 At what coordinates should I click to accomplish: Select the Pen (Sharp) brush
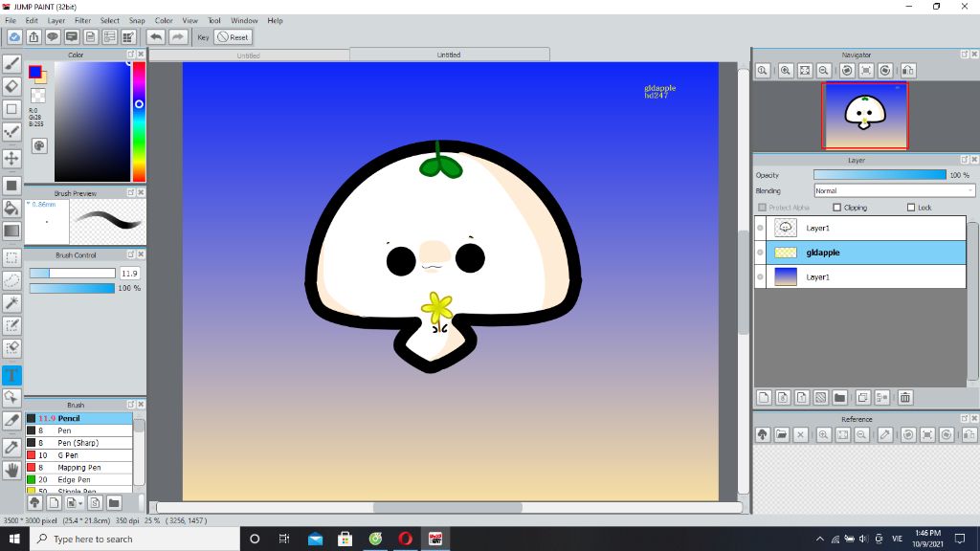pyautogui.click(x=78, y=443)
